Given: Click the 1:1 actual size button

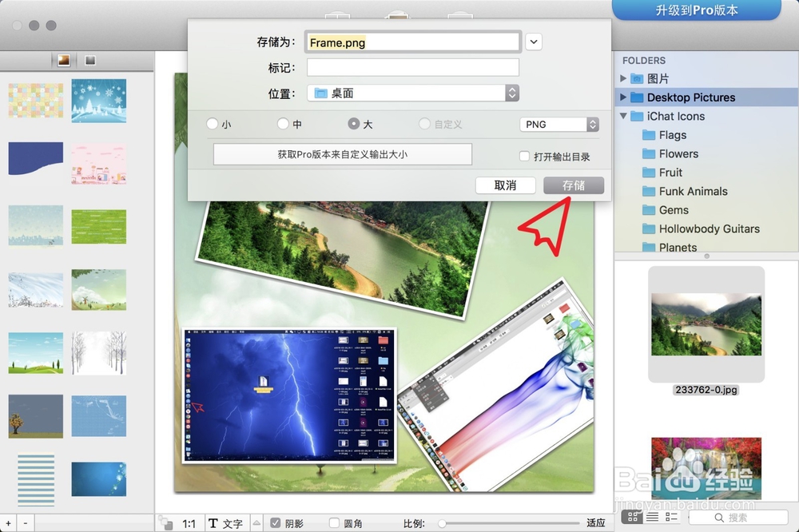Looking at the screenshot, I should (189, 523).
